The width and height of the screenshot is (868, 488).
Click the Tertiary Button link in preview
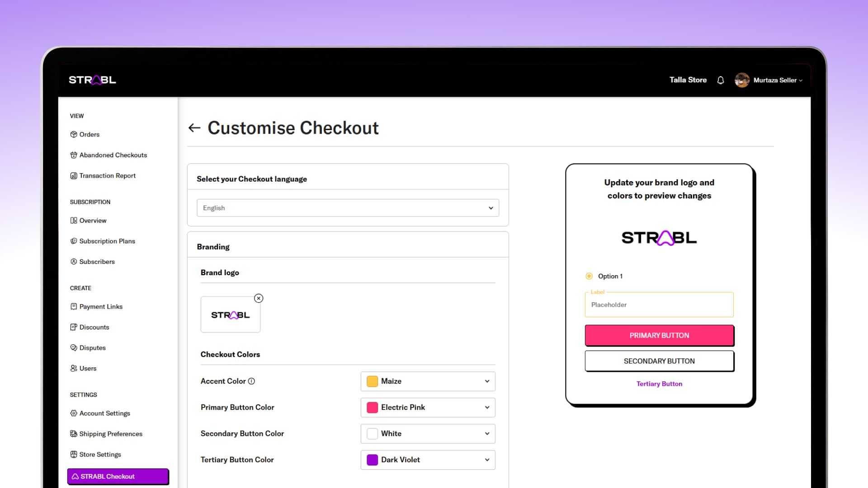[659, 384]
